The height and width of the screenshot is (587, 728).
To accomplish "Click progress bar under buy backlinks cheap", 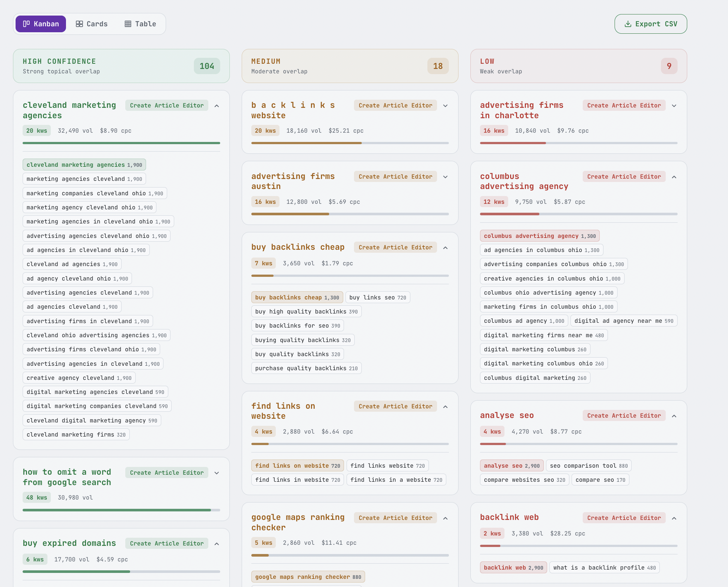I will coord(350,276).
